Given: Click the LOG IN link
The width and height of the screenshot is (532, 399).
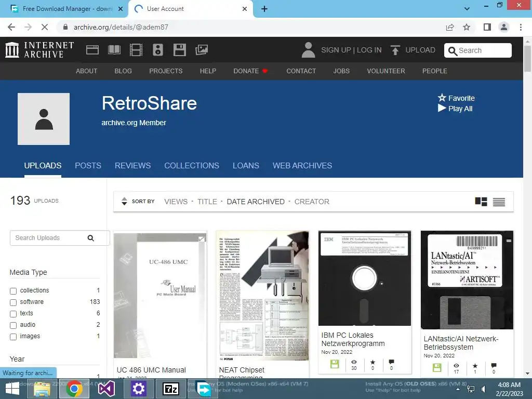Looking at the screenshot, I should pyautogui.click(x=369, y=50).
